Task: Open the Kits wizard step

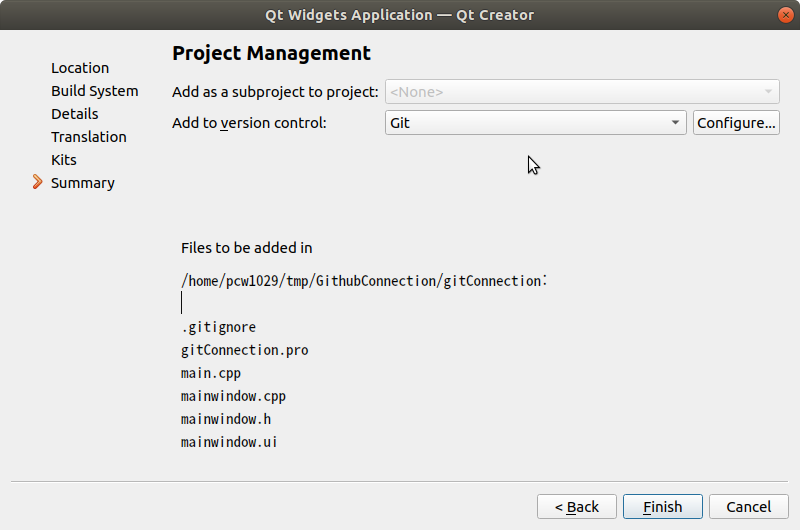Action: 64,160
